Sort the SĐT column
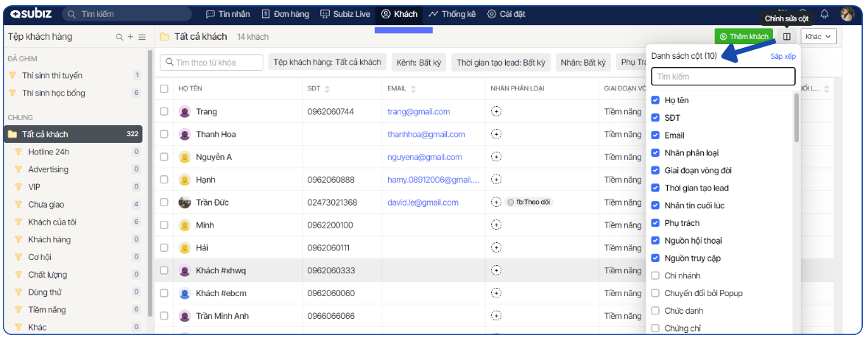 327,89
